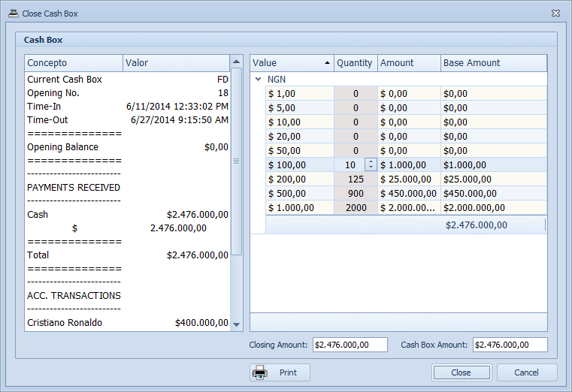Increase quantity using the $100,00 row spinner

pos(371,161)
